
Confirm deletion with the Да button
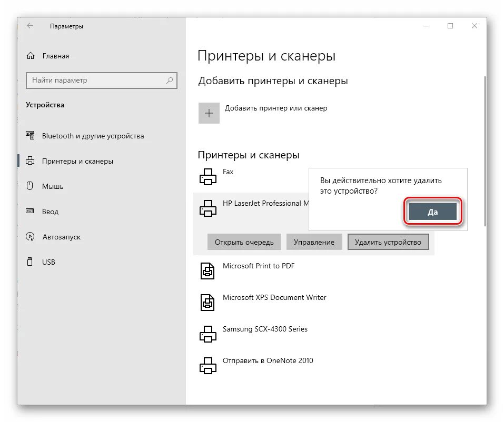(x=433, y=212)
